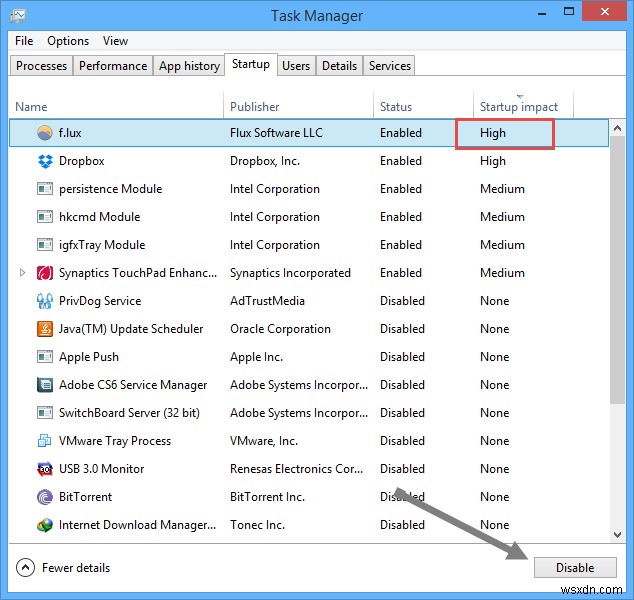Click the PrivDog Service icon
This screenshot has width=634, height=600.
[x=44, y=301]
